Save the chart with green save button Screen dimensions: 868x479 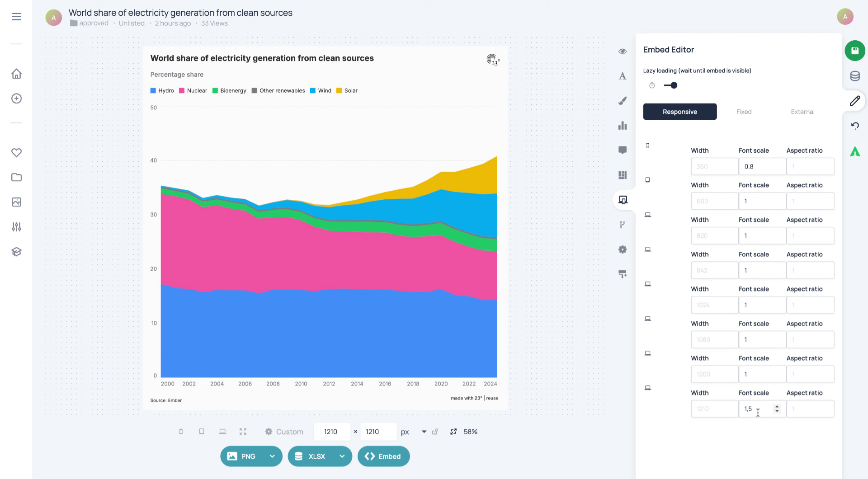(x=855, y=51)
